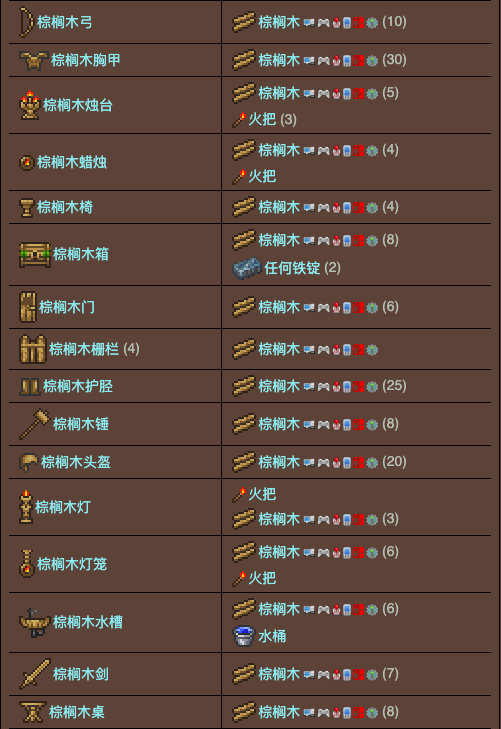
Task: Click the 棕榈木弓 bow icon
Action: 26,22
